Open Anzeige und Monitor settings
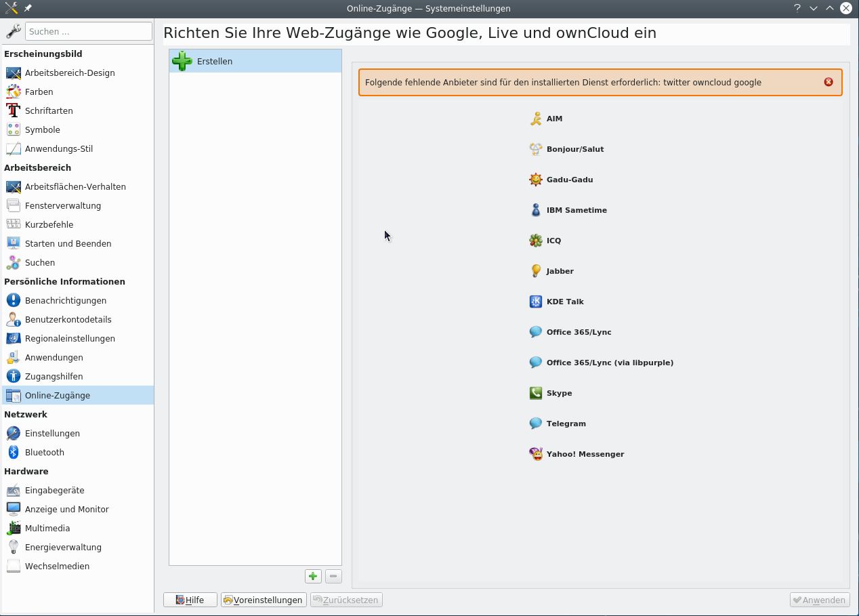 point(78,509)
